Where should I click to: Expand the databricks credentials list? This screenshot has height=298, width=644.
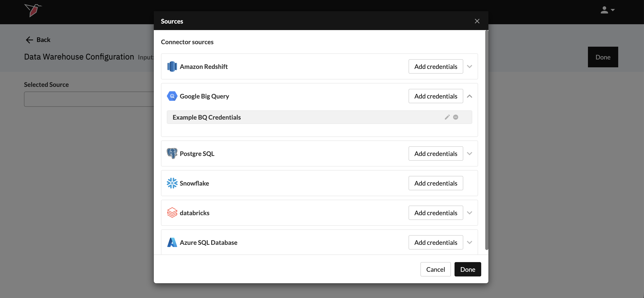tap(470, 213)
